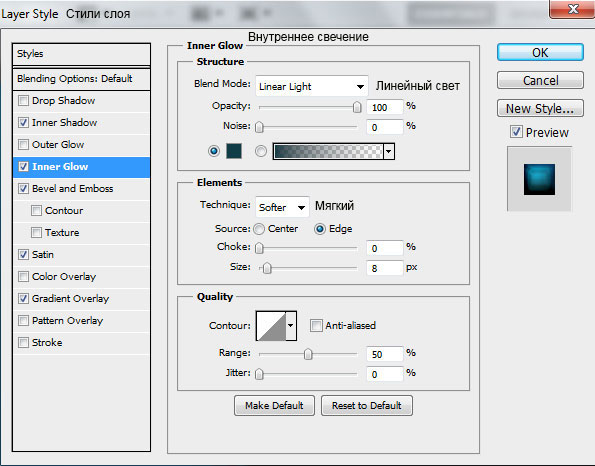Click the New Style button
This screenshot has height=466, width=595.
coord(540,109)
